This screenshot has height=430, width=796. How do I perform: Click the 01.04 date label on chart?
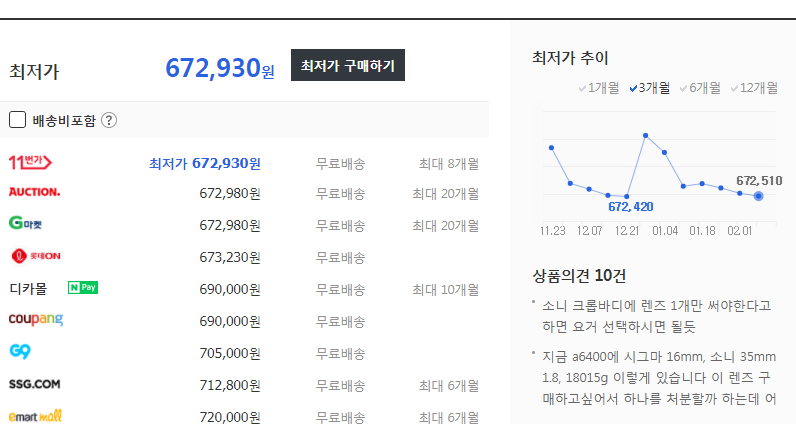[x=665, y=231]
